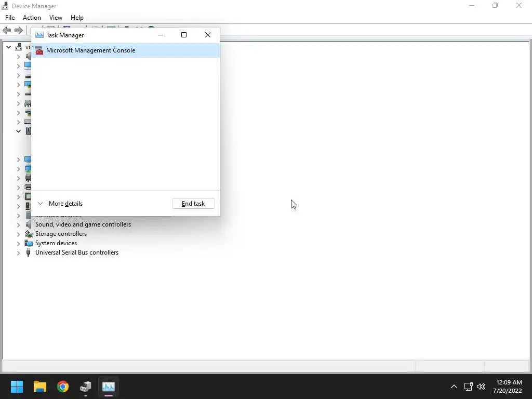
Task: Expand Universal Serial Bus controllers
Action: click(18, 253)
